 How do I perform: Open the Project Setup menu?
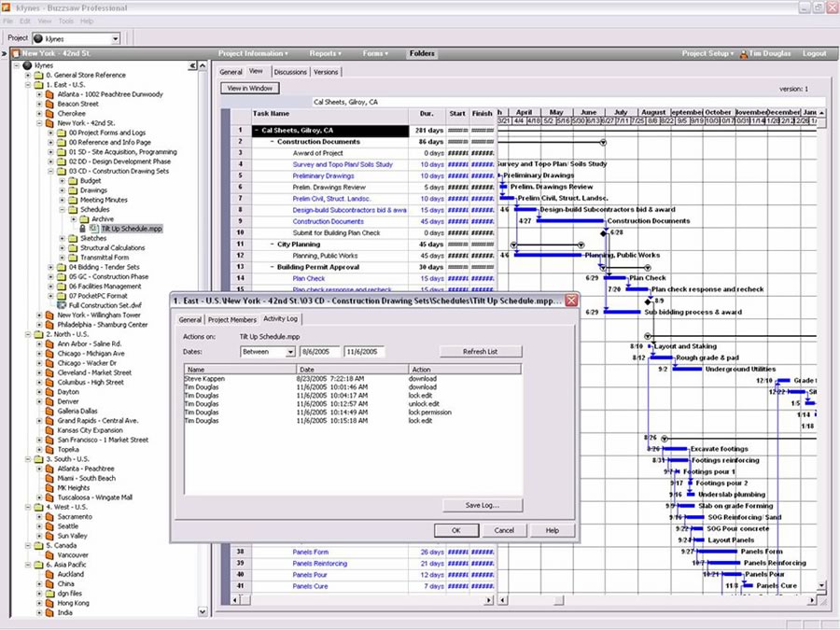pos(707,53)
